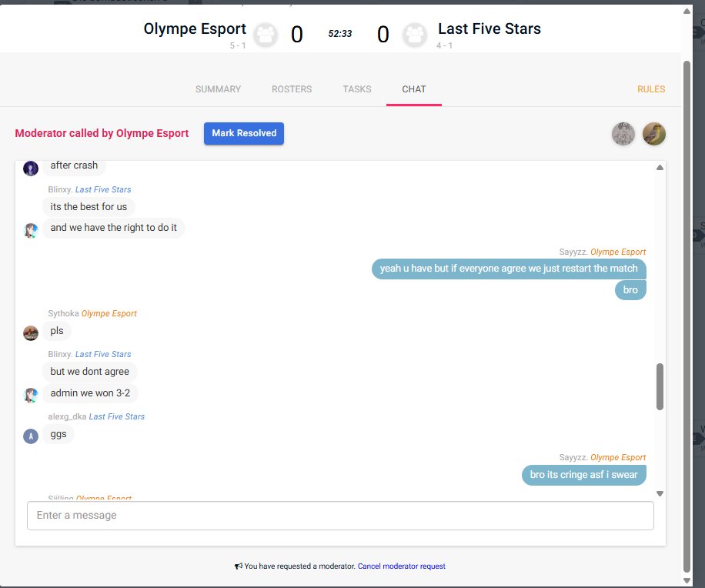
Task: Click Cancel moderator request link
Action: [x=402, y=566]
